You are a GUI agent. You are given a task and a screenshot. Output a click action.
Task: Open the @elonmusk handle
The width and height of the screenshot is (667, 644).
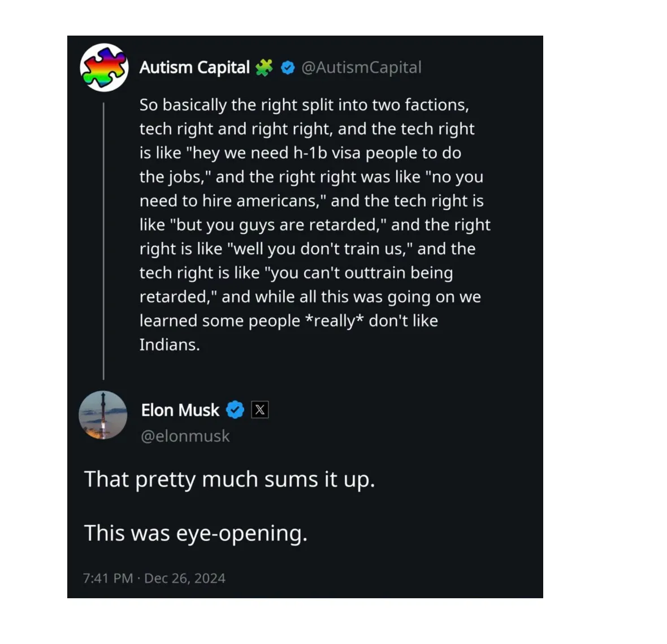tap(185, 436)
